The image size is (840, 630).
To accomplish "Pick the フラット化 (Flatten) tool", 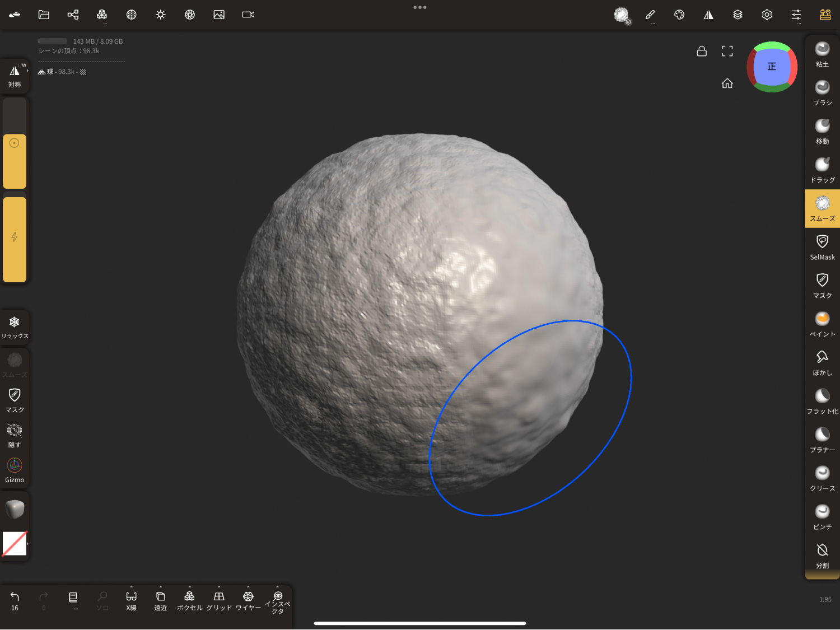I will click(822, 402).
